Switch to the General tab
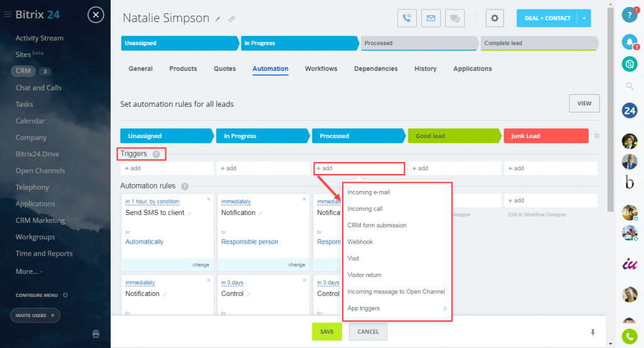This screenshot has width=644, height=348. tap(140, 68)
